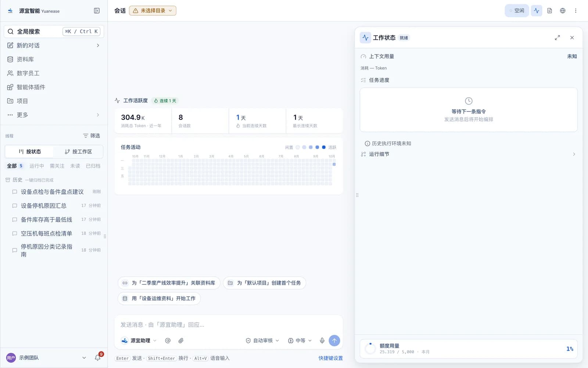Expand the 工作状态 panel to fullscreen
Screen dimensions: 588x368
click(x=557, y=38)
